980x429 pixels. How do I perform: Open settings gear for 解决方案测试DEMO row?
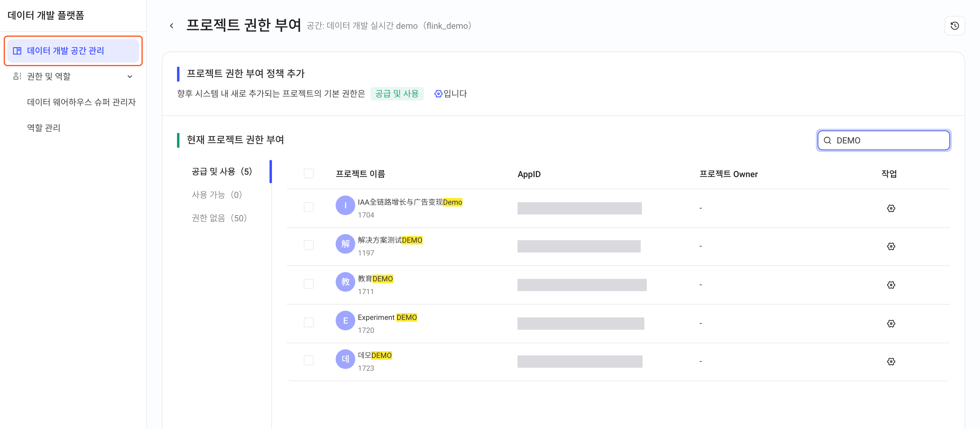tap(891, 246)
